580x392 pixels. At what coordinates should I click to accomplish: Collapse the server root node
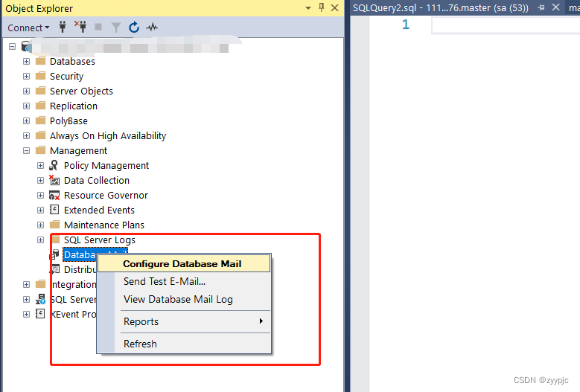pyautogui.click(x=13, y=47)
